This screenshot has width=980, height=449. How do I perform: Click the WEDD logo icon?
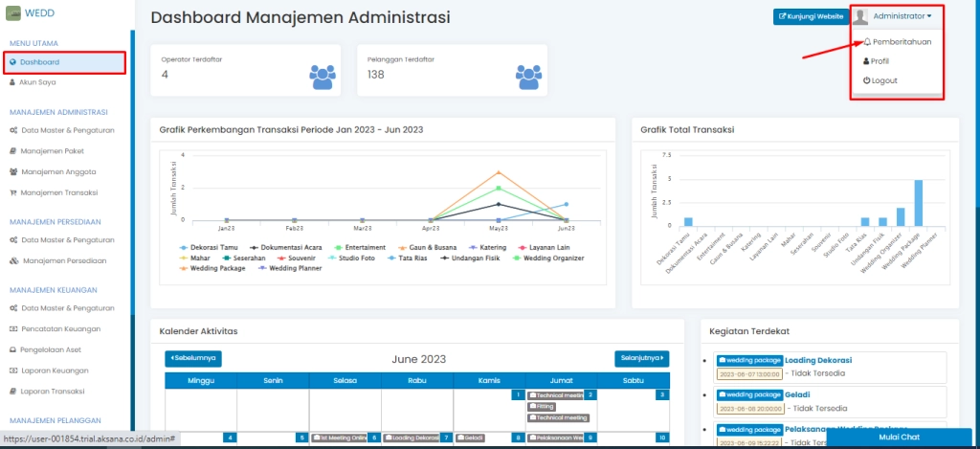(13, 12)
